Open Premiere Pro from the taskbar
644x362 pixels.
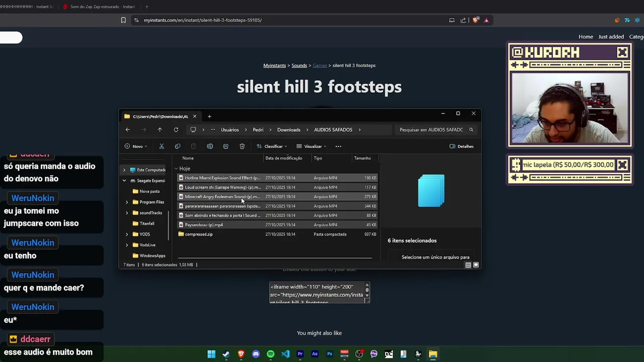pyautogui.click(x=300, y=354)
